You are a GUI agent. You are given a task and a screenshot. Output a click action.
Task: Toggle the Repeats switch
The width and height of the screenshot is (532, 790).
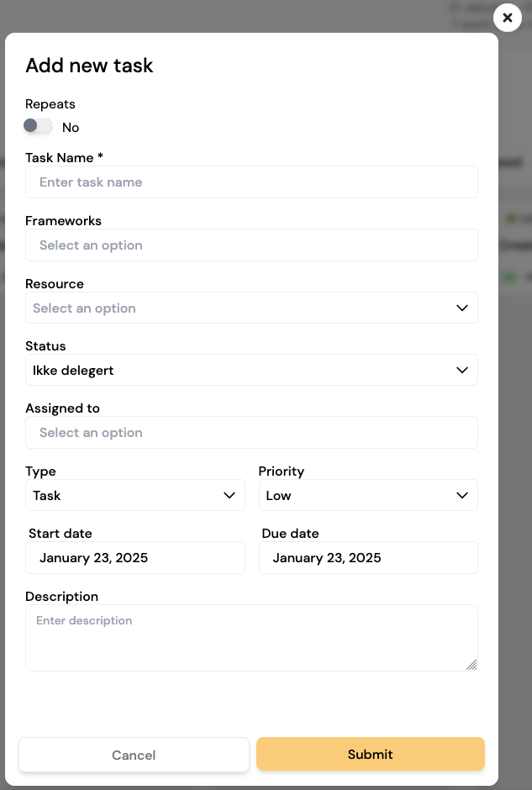[38, 125]
